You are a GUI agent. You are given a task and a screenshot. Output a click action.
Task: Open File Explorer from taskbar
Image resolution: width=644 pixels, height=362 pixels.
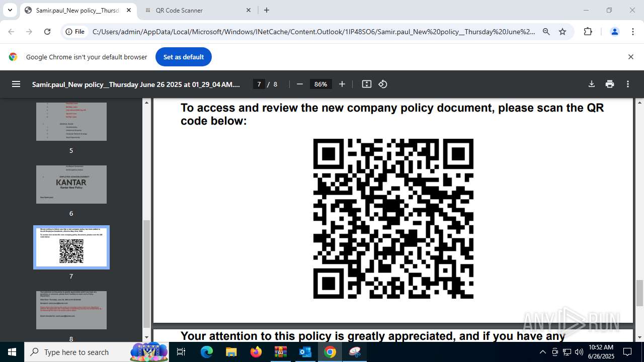tap(231, 352)
